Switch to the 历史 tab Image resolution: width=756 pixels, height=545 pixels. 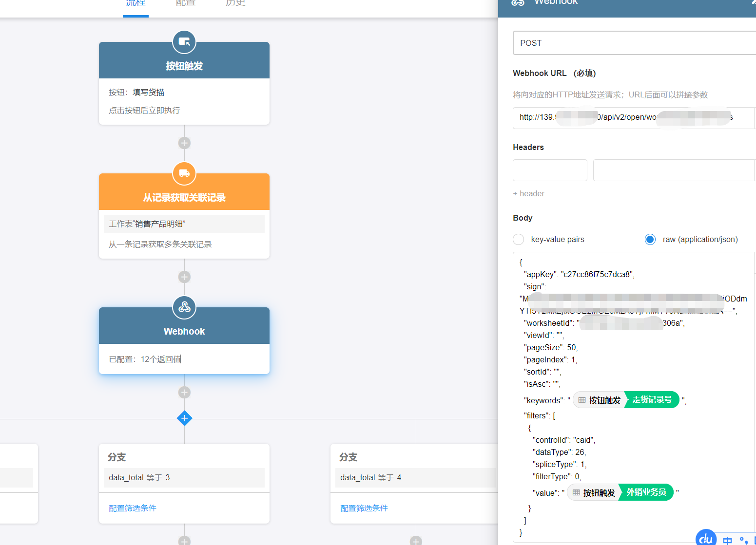pyautogui.click(x=235, y=4)
